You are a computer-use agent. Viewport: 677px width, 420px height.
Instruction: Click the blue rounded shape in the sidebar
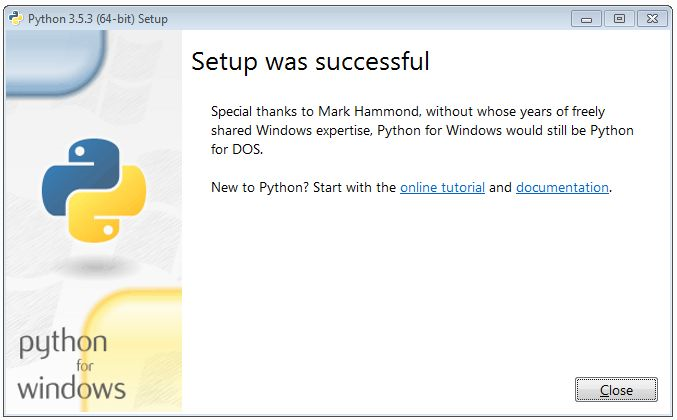pyautogui.click(x=54, y=62)
